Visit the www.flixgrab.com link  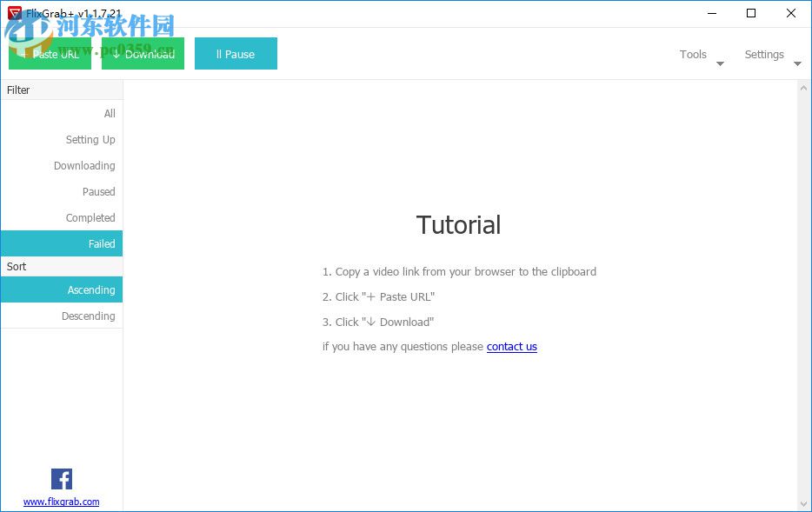click(x=61, y=502)
